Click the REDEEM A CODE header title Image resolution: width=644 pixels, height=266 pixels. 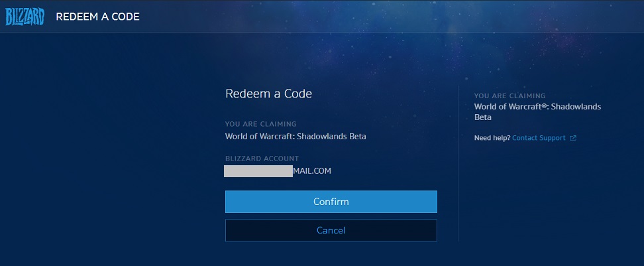98,17
